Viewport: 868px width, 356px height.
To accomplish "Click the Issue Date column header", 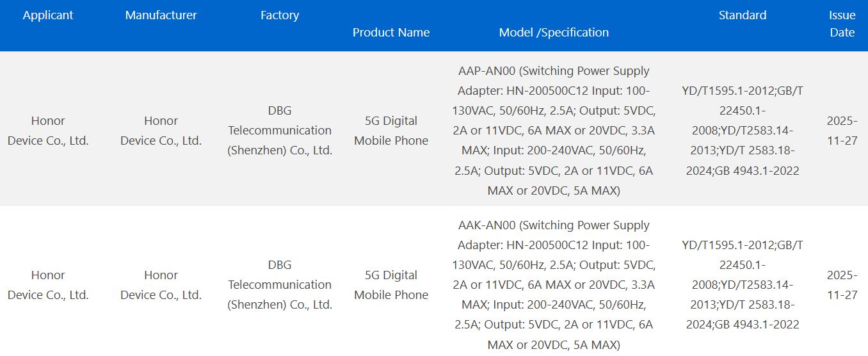I will pyautogui.click(x=842, y=24).
